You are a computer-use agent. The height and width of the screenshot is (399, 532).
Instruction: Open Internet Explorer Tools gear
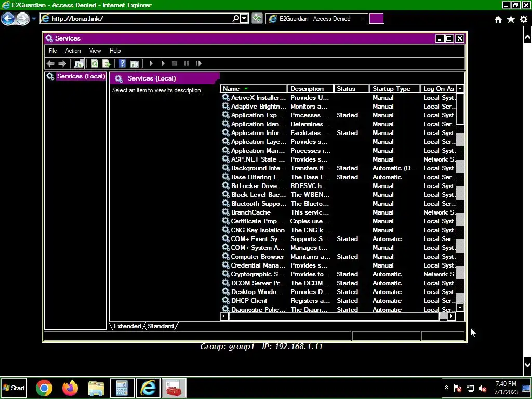click(524, 20)
